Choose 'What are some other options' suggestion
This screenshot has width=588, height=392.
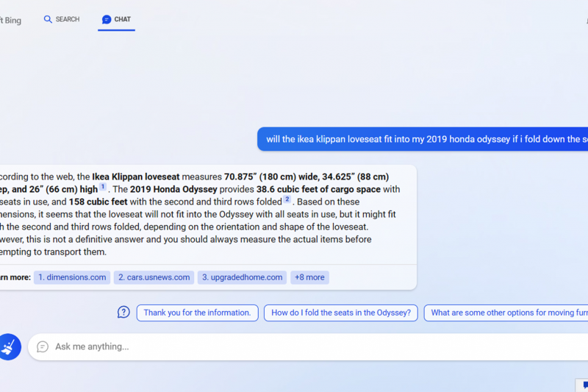pos(506,313)
